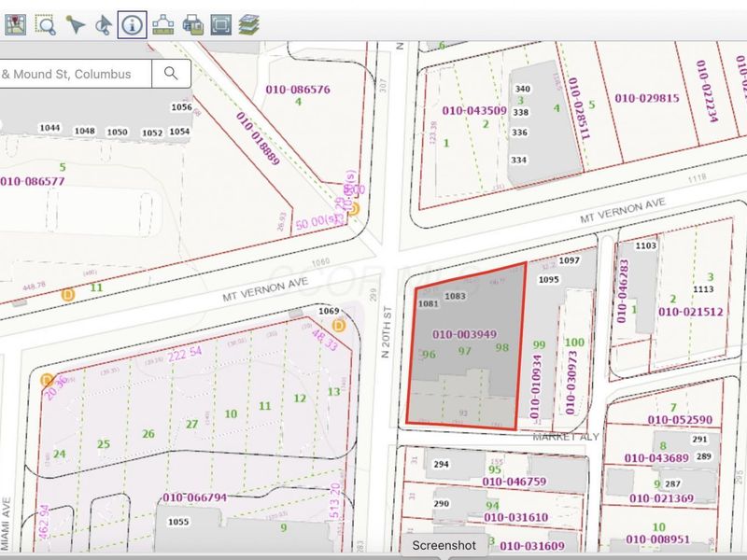Choose the select-by-circle cursor tool

coord(104,25)
